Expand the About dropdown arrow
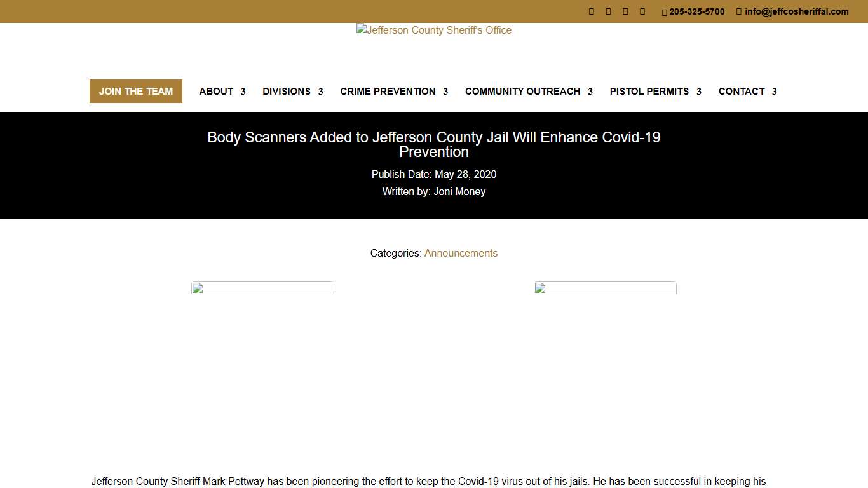The image size is (868, 488). (243, 91)
